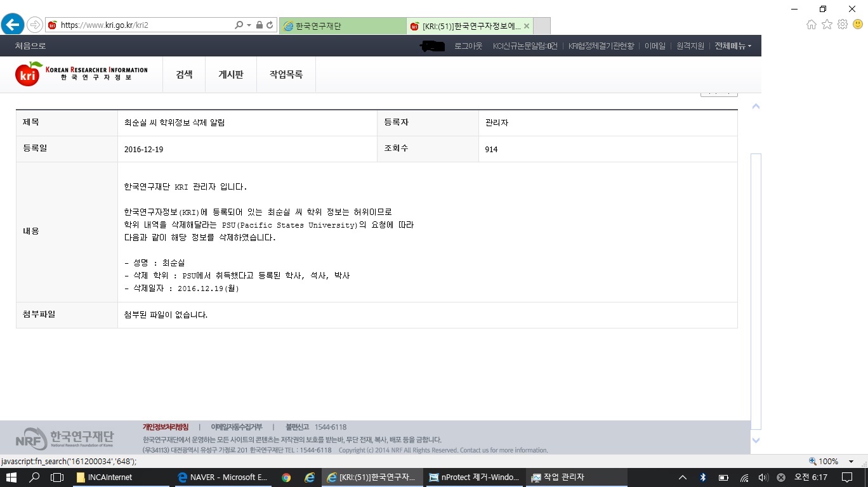
Task: Open the favorites star icon
Action: click(x=827, y=25)
